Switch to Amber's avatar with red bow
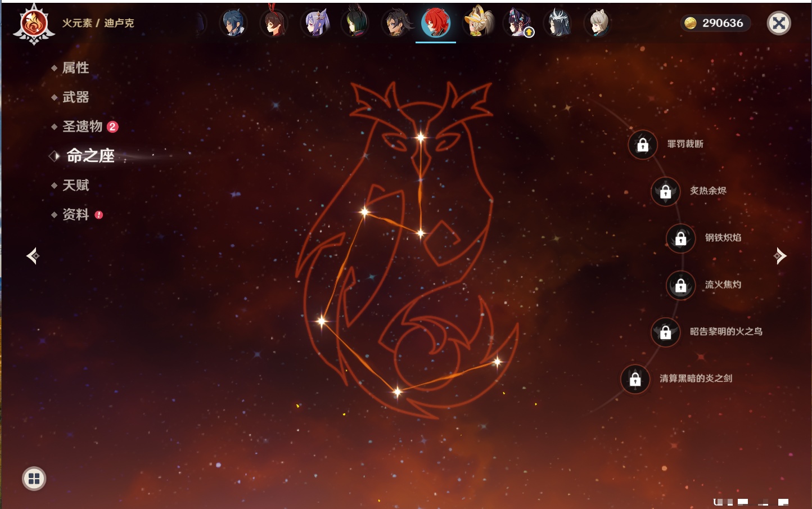The image size is (812, 509). (x=274, y=24)
